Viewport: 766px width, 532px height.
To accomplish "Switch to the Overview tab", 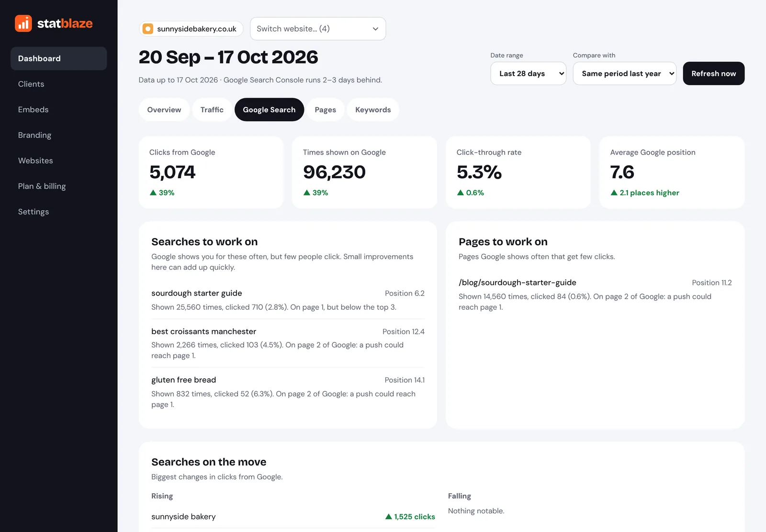I will pos(164,110).
